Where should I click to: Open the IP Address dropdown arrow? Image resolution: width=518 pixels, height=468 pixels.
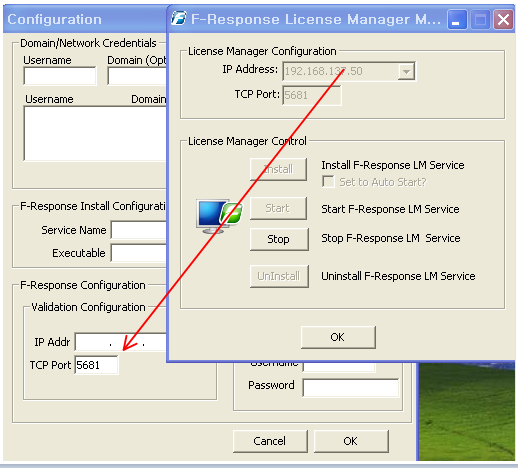406,71
